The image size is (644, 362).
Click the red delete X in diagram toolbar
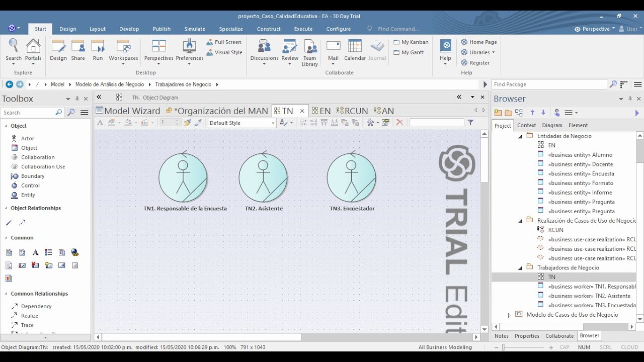pyautogui.click(x=399, y=122)
